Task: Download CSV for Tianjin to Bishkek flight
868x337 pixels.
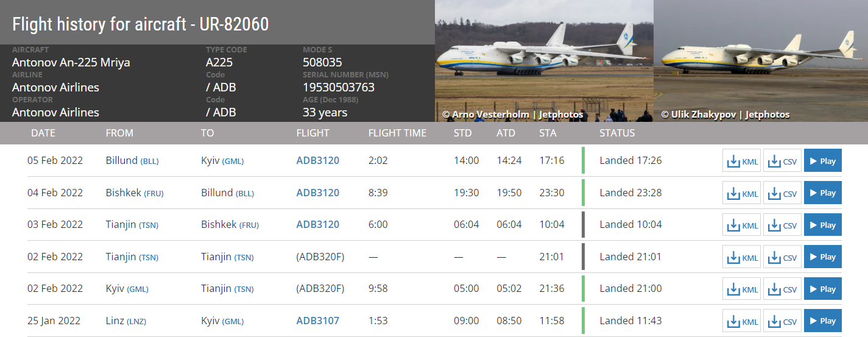Action: (782, 225)
